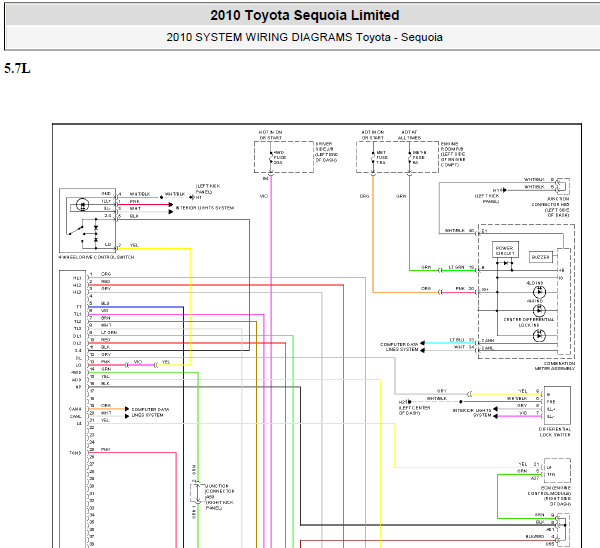Image resolution: width=600 pixels, height=548 pixels.
Task: Click the 'BLU' wire label at connector pin 5
Action: [105, 303]
